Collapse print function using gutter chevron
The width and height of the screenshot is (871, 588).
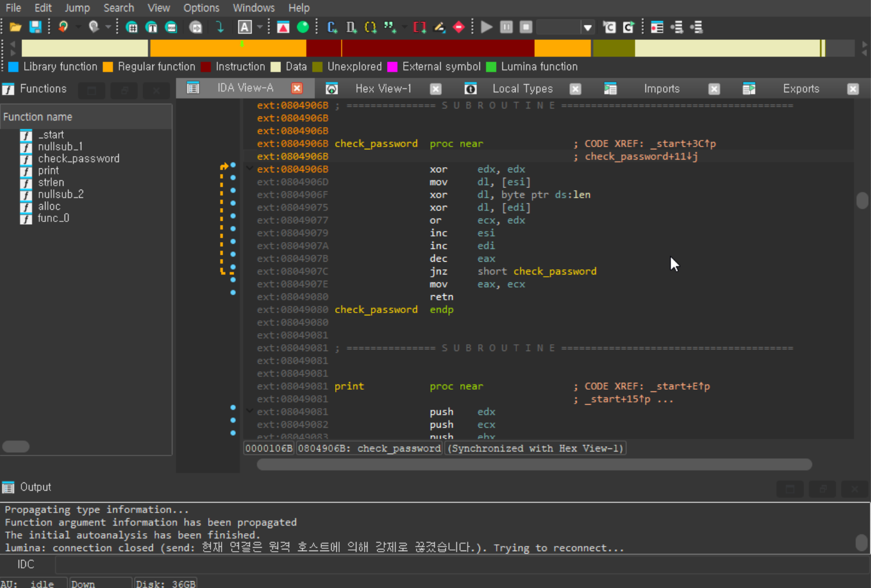[x=250, y=411]
